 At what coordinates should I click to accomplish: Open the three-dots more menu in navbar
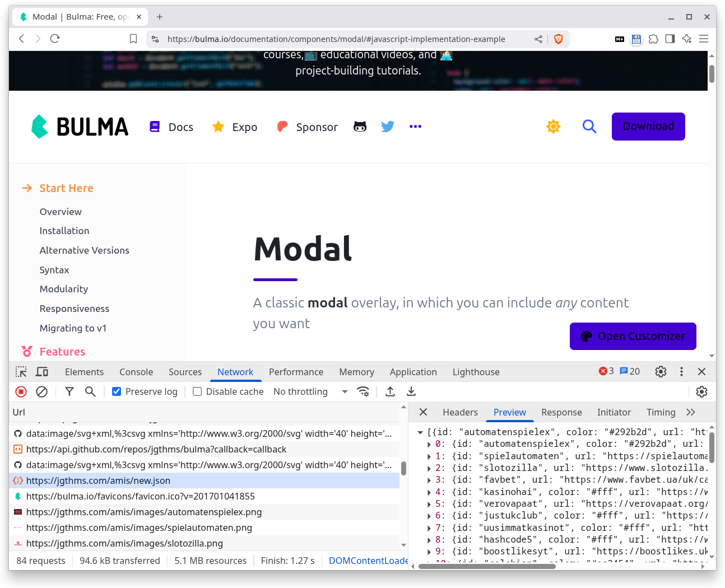415,127
